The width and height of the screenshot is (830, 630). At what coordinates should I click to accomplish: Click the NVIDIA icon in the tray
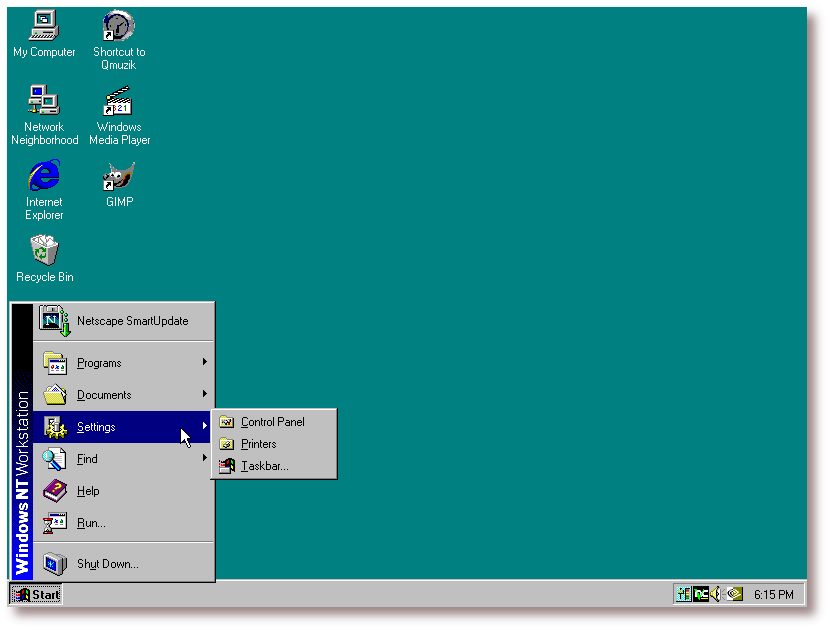click(x=733, y=593)
